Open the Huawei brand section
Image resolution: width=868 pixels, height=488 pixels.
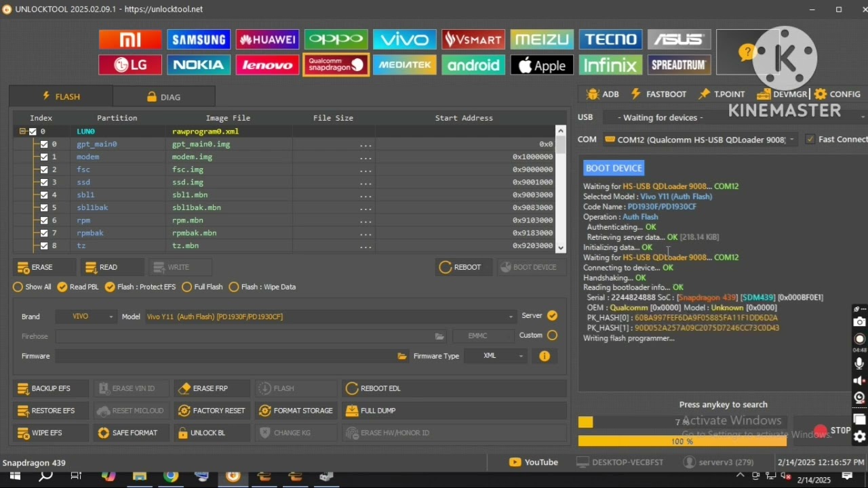(267, 39)
